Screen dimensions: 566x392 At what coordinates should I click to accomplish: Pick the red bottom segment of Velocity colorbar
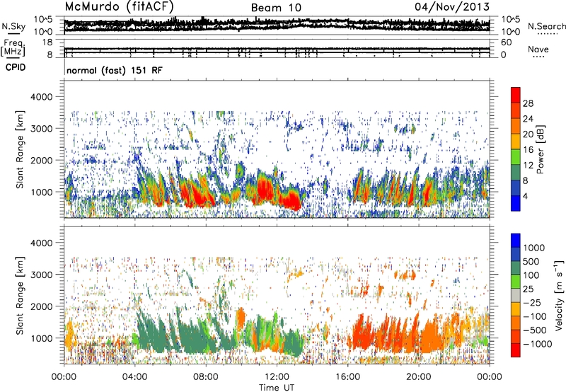(x=516, y=350)
